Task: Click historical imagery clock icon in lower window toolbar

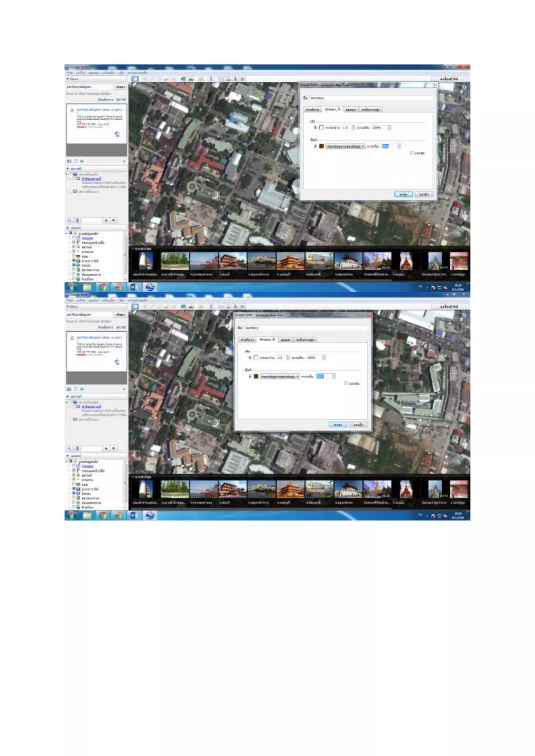Action: tap(184, 306)
